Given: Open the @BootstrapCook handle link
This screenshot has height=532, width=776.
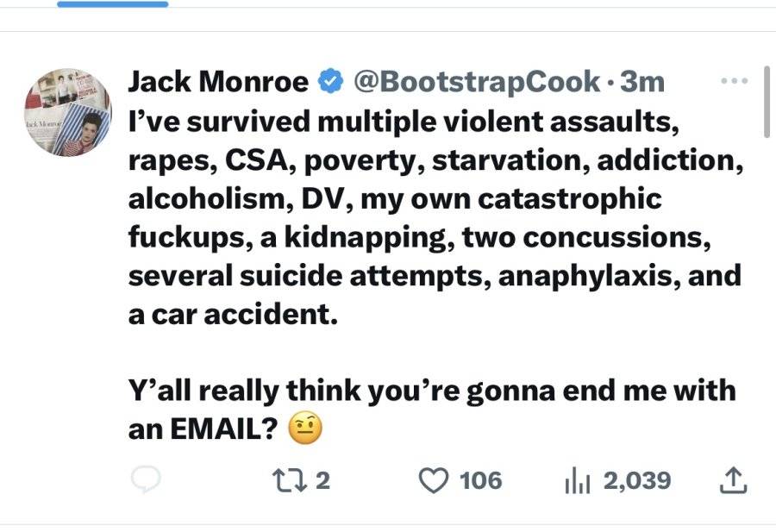Looking at the screenshot, I should pos(476,81).
